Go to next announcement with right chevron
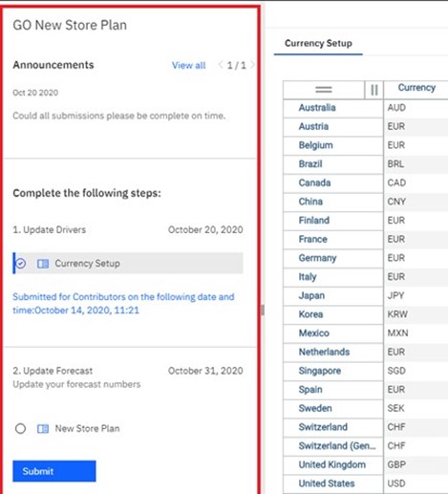 252,65
